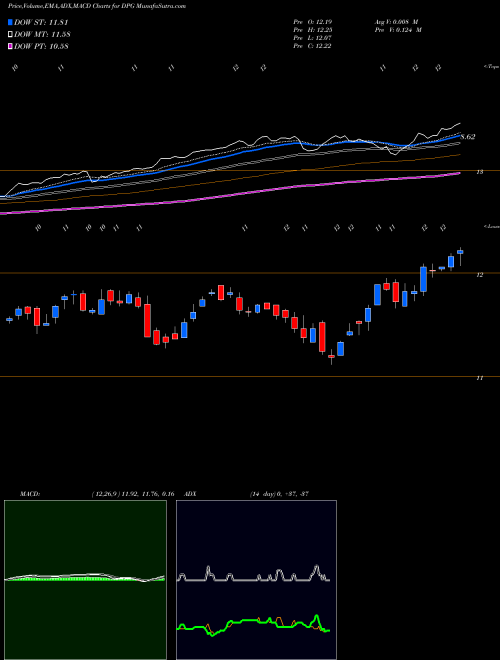Click the 11 price axis label

click(x=480, y=378)
